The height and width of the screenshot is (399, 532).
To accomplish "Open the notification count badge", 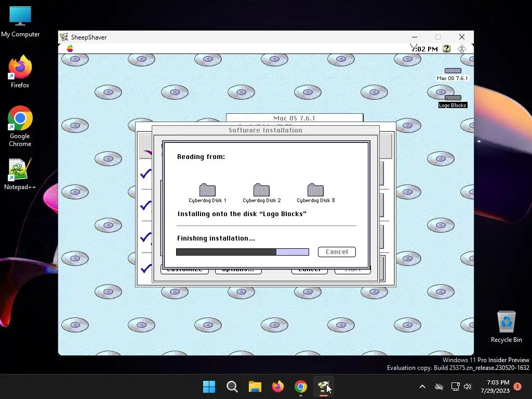I will pos(517,387).
